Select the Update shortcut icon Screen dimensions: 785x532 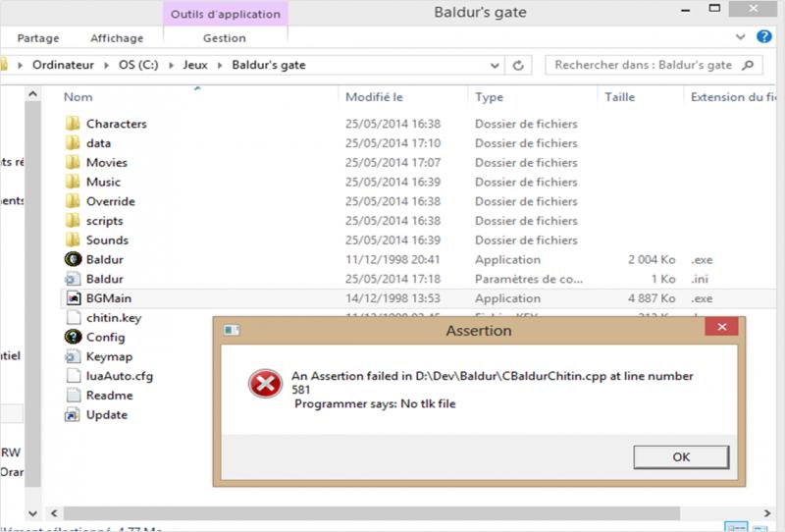[73, 415]
